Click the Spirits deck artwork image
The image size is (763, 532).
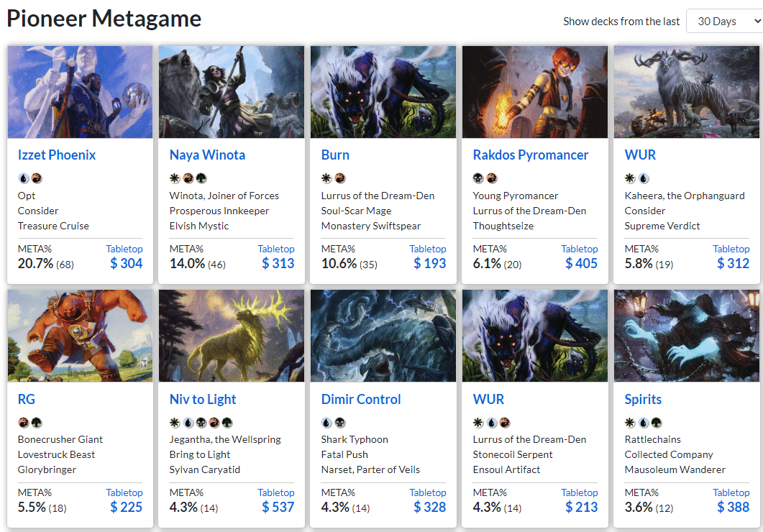pyautogui.click(x=687, y=336)
